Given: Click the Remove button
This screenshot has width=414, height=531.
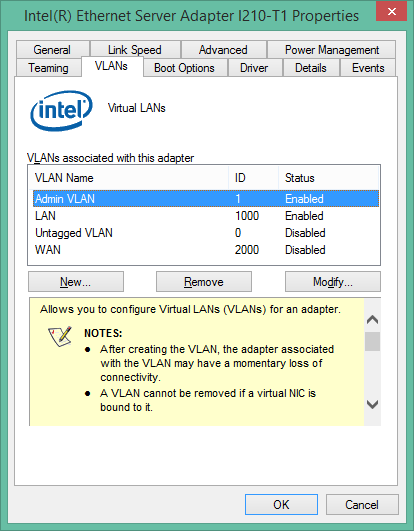Looking at the screenshot, I should pos(204,281).
